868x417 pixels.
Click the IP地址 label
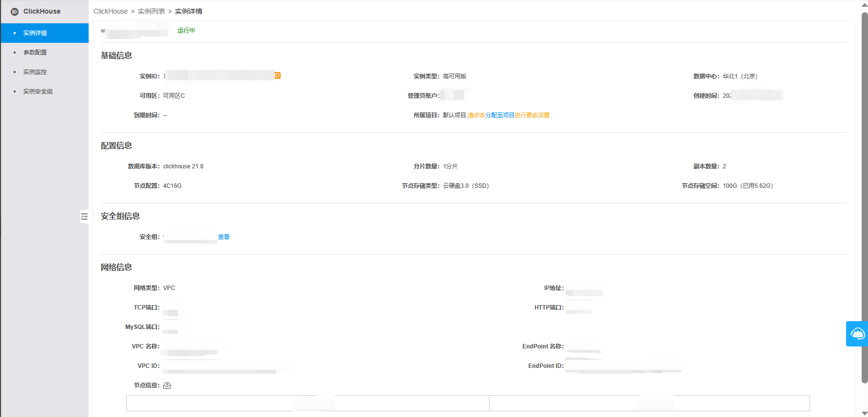[x=554, y=288]
